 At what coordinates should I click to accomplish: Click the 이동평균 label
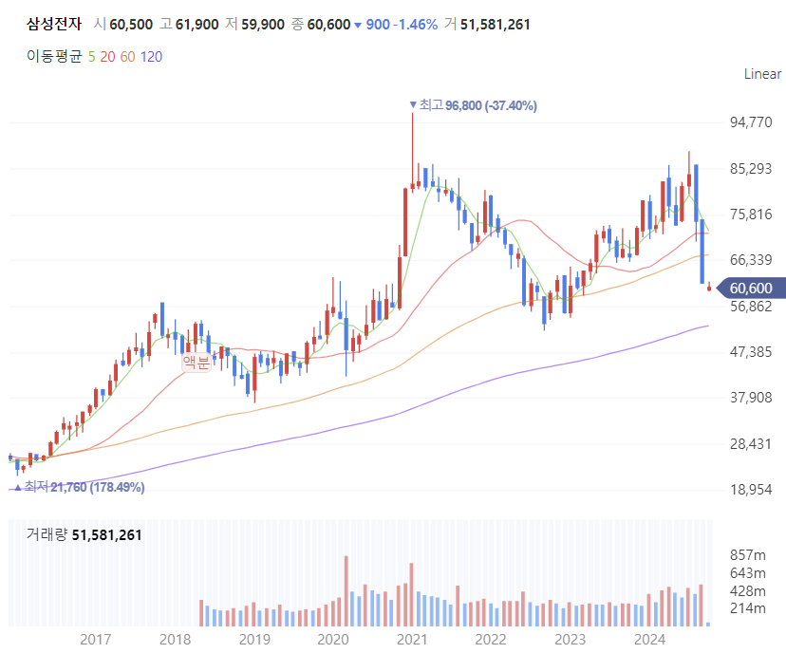coord(54,56)
